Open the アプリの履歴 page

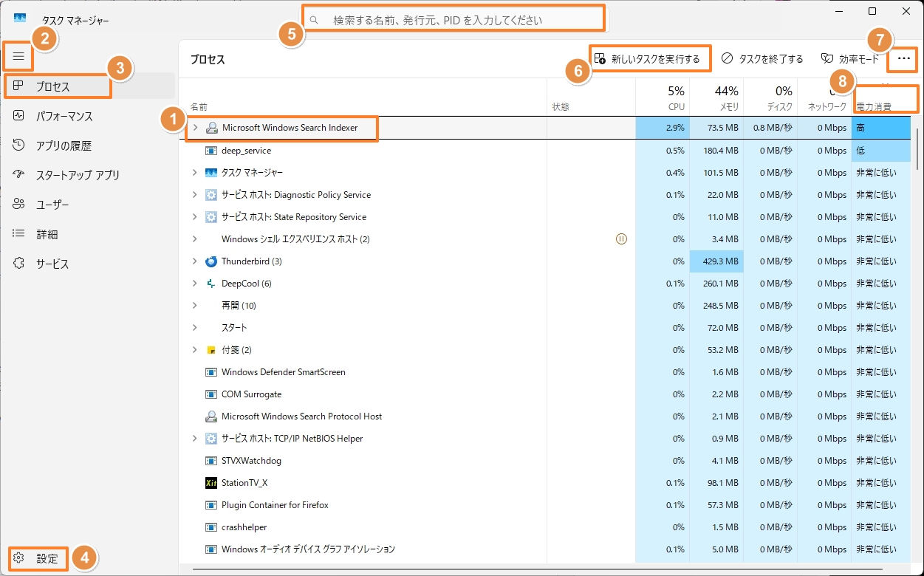tap(89, 145)
